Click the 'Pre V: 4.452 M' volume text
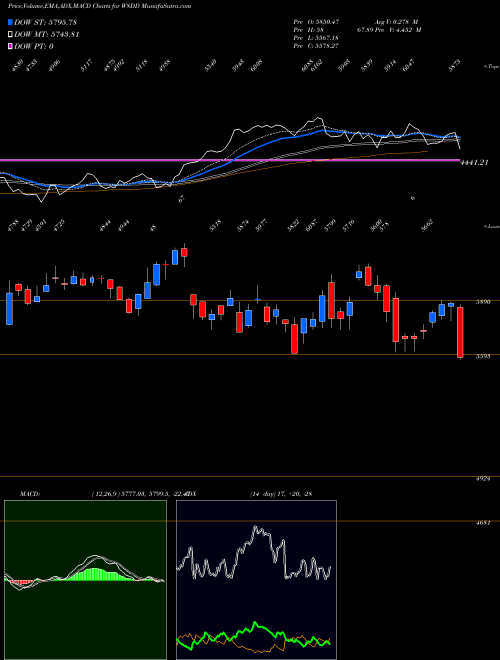This screenshot has height=660, width=500. [398, 30]
